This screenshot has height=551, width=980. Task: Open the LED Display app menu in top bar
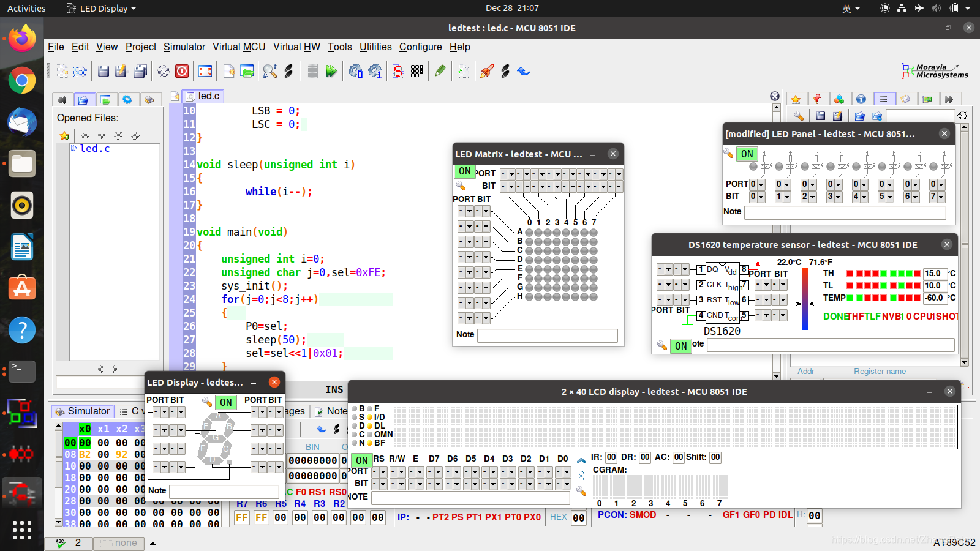click(102, 9)
